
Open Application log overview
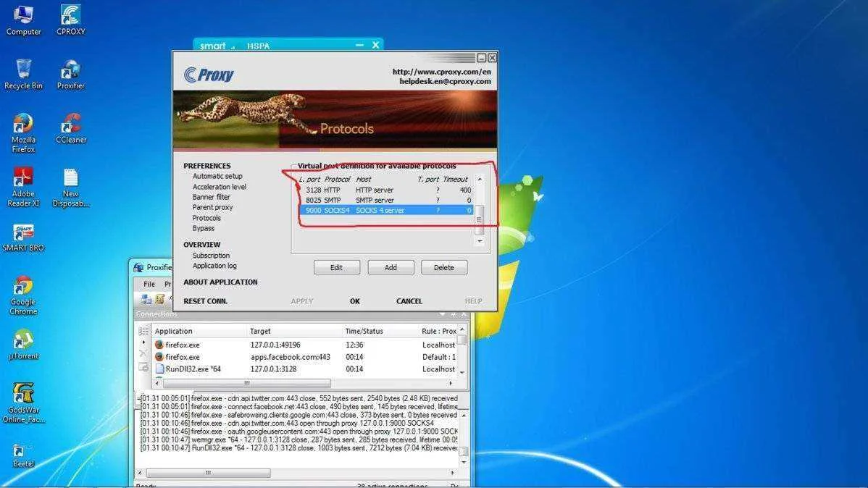click(x=214, y=266)
